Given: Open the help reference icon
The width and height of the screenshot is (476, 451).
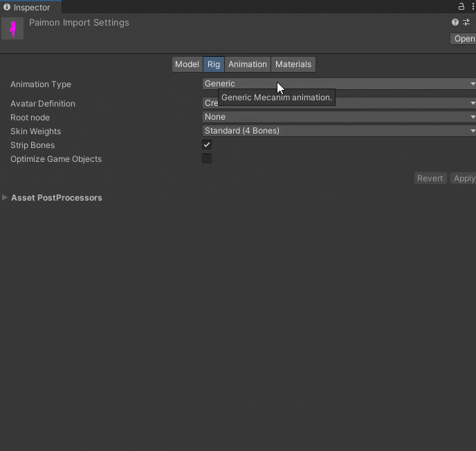Looking at the screenshot, I should [x=455, y=22].
